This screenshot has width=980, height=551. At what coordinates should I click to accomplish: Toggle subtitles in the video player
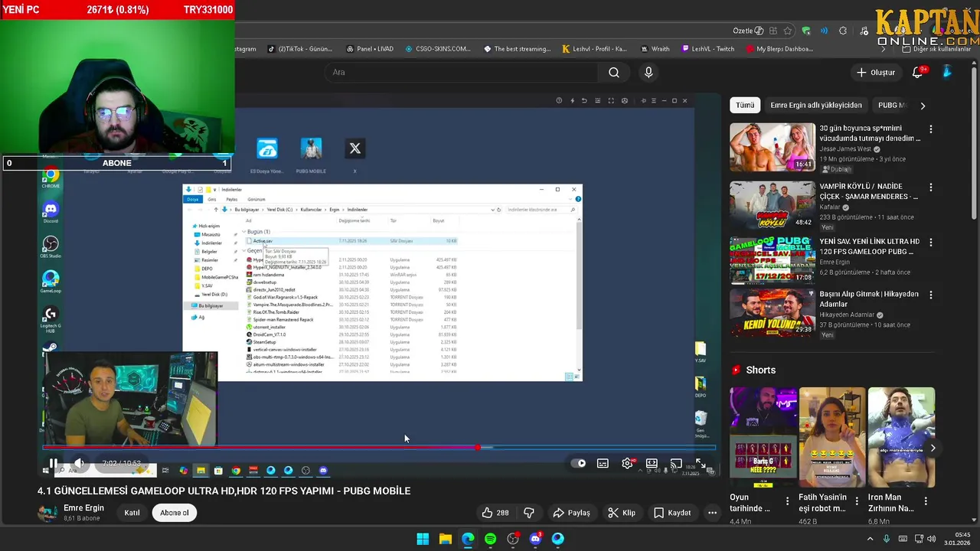[603, 463]
